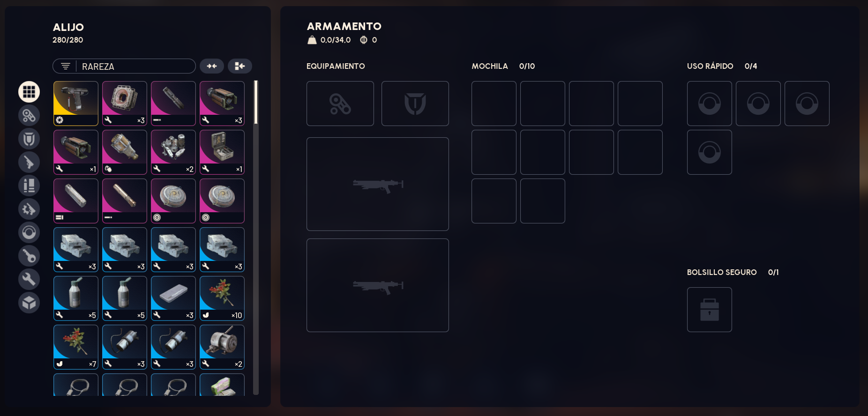Filter stash by wrench materials icon

click(x=29, y=279)
